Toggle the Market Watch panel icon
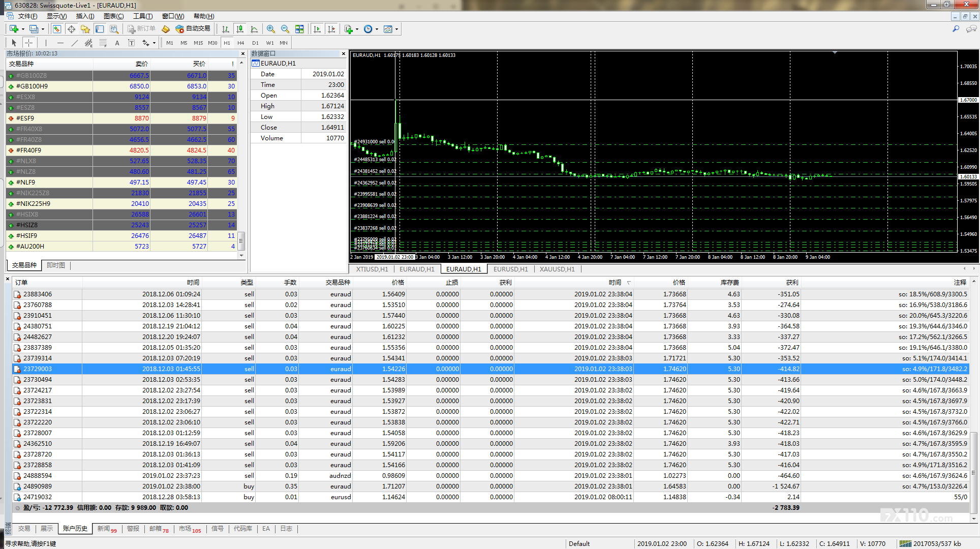The height and width of the screenshot is (549, 980). (57, 29)
